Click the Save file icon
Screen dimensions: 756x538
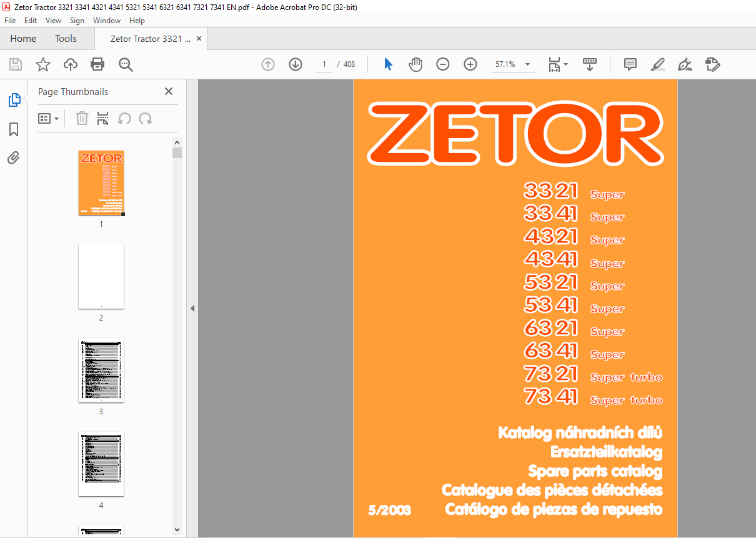pos(16,64)
